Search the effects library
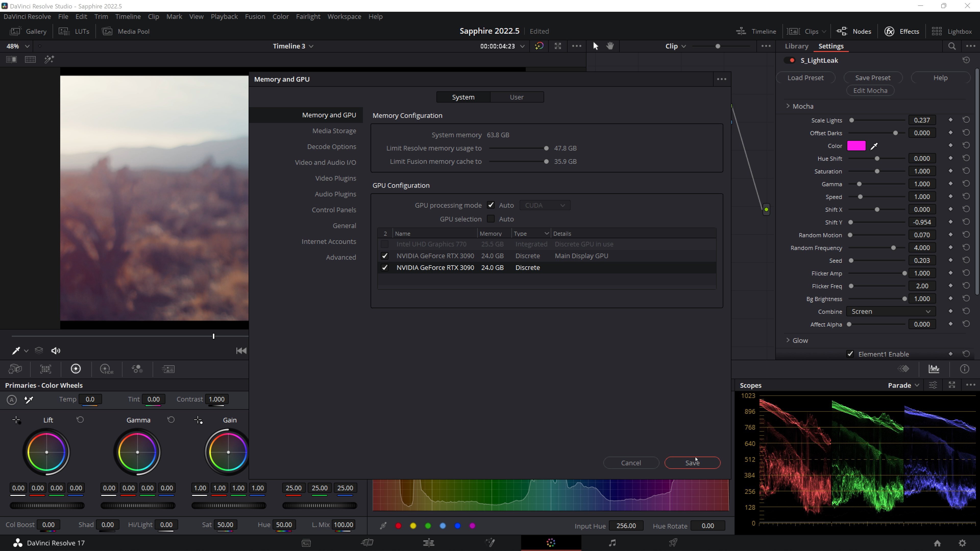980x551 pixels. pos(952,46)
